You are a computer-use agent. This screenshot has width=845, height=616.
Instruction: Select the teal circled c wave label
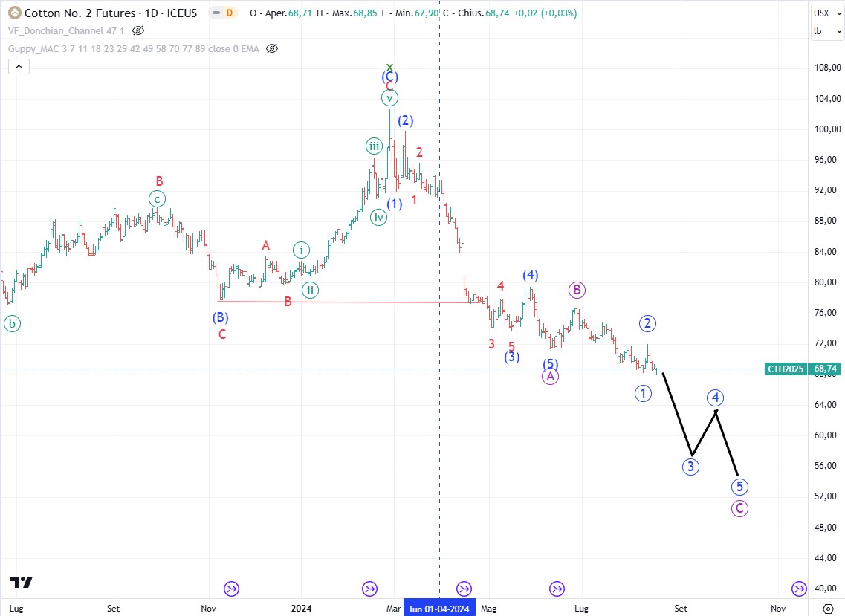[x=157, y=199]
